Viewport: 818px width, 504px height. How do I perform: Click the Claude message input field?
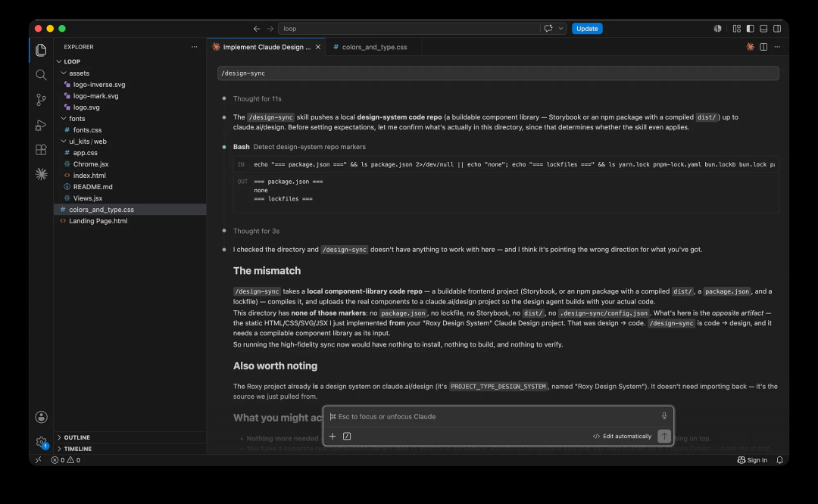493,416
